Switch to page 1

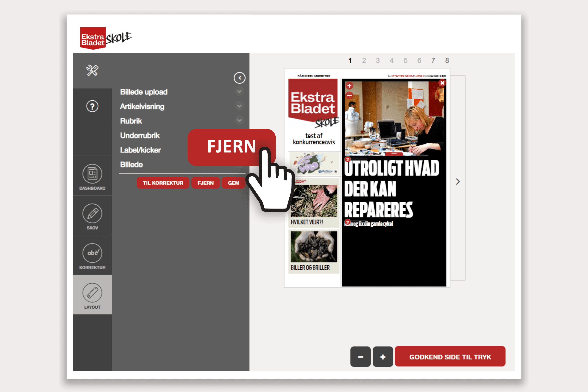[x=350, y=60]
